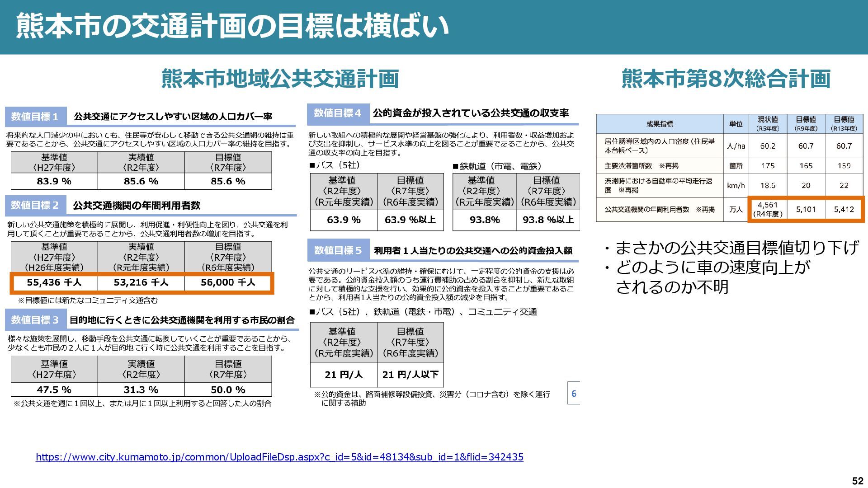
Task: Click the 56,000 千人 target value cell
Action: (228, 282)
